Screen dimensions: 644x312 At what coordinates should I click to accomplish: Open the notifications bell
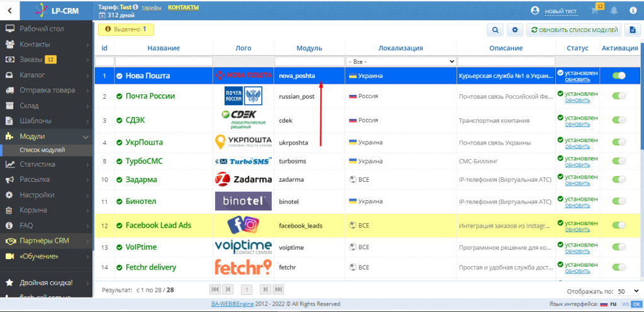click(x=614, y=11)
